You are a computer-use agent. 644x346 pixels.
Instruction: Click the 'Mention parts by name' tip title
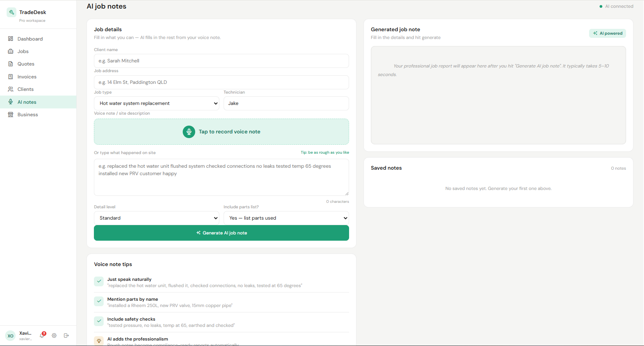[132, 299]
